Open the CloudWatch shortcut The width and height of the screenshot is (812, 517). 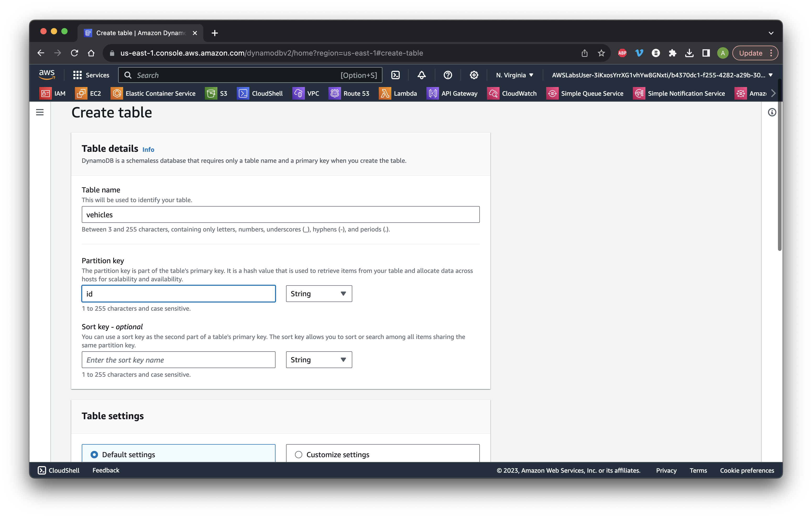pyautogui.click(x=512, y=94)
